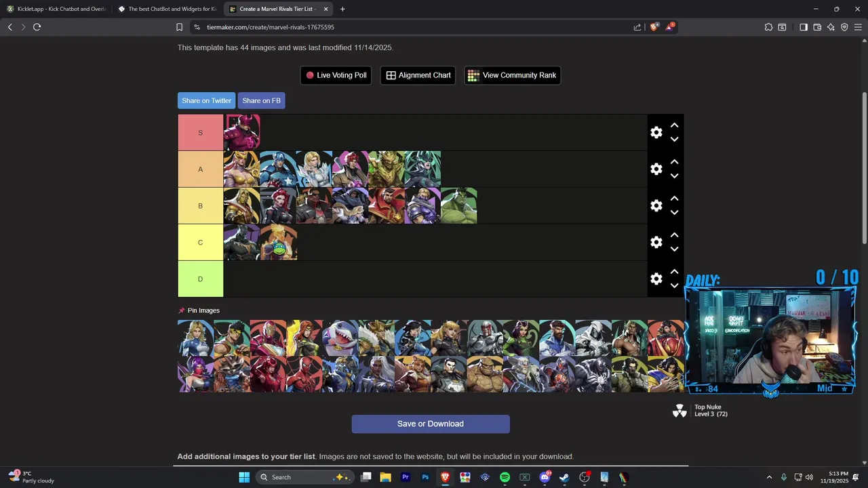Click the taskbar Search box
868x488 pixels.
[x=305, y=477]
